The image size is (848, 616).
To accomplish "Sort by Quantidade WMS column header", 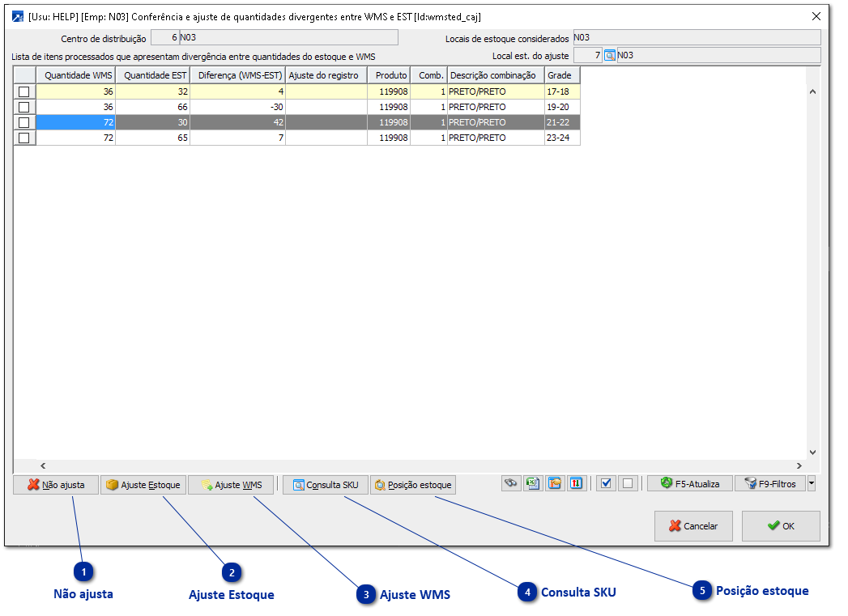I will [x=75, y=75].
